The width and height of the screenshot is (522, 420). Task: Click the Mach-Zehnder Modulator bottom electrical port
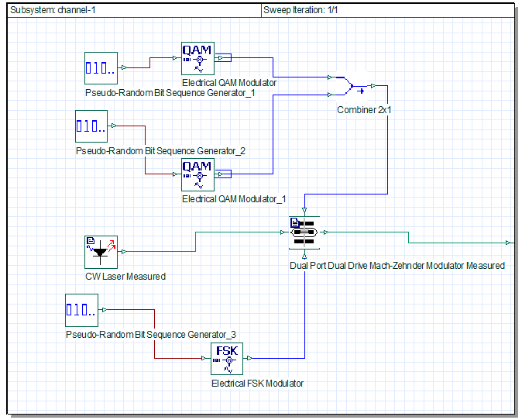pos(304,256)
